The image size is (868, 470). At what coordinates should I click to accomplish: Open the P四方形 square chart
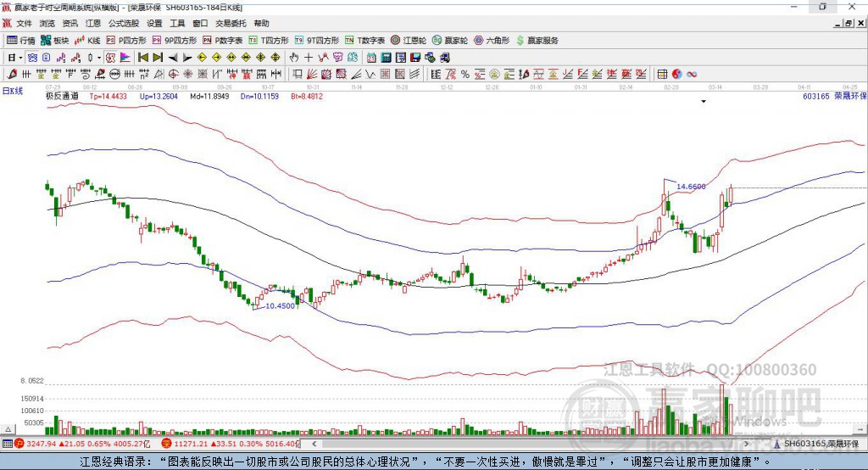[x=126, y=41]
